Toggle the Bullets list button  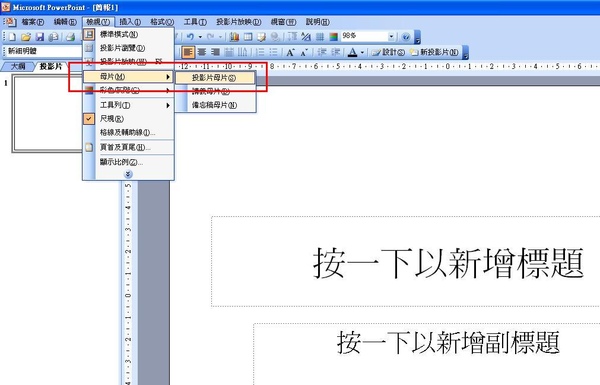[x=273, y=52]
